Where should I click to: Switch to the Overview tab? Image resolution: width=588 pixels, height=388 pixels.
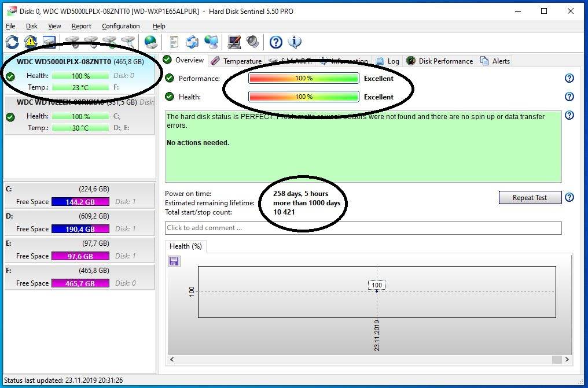184,60
